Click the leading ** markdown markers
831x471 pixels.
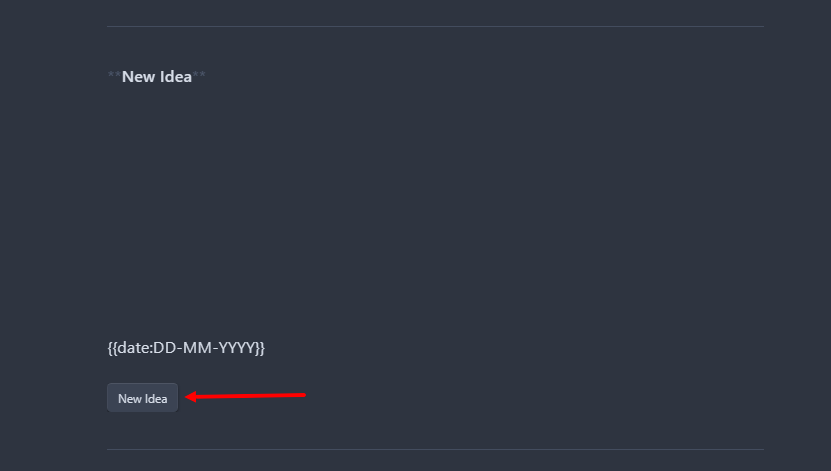pyautogui.click(x=114, y=75)
